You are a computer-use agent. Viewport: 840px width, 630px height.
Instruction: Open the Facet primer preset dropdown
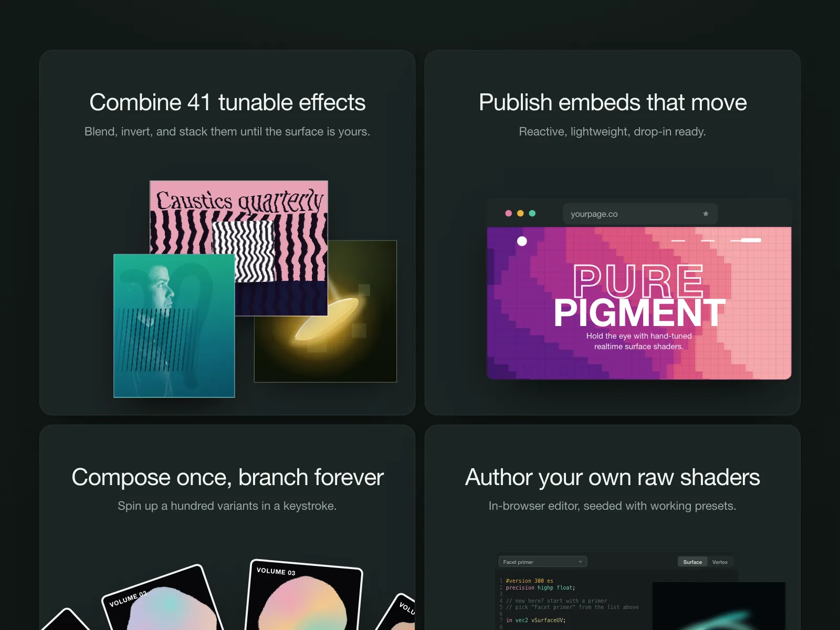point(543,562)
